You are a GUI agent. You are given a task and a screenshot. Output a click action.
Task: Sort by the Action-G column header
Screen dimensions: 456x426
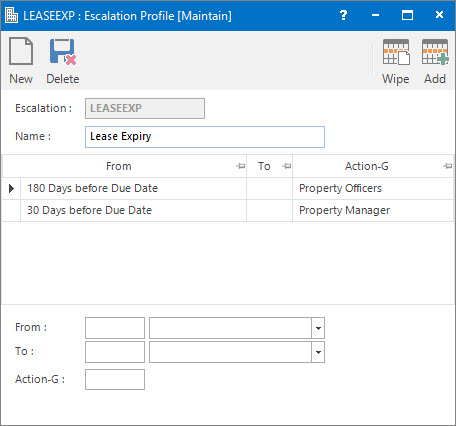tap(367, 166)
